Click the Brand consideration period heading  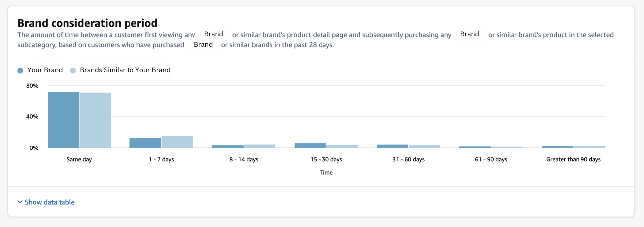point(87,23)
